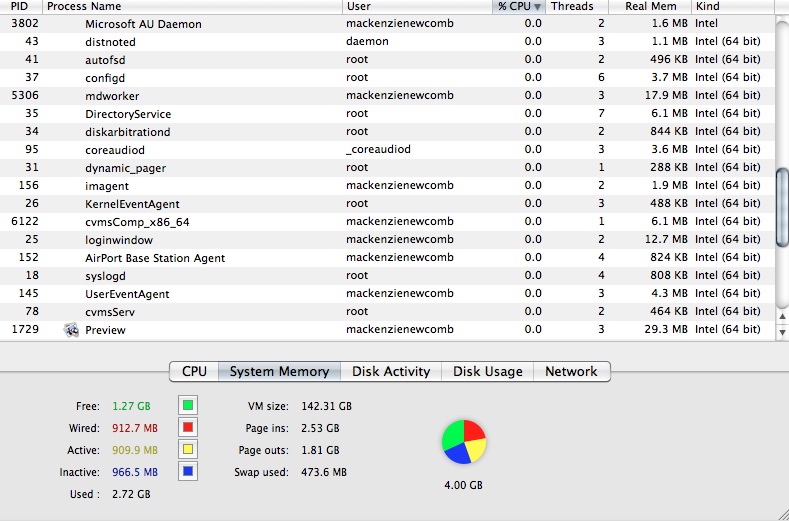789x521 pixels.
Task: Select the distnoted process row
Action: coord(387,42)
